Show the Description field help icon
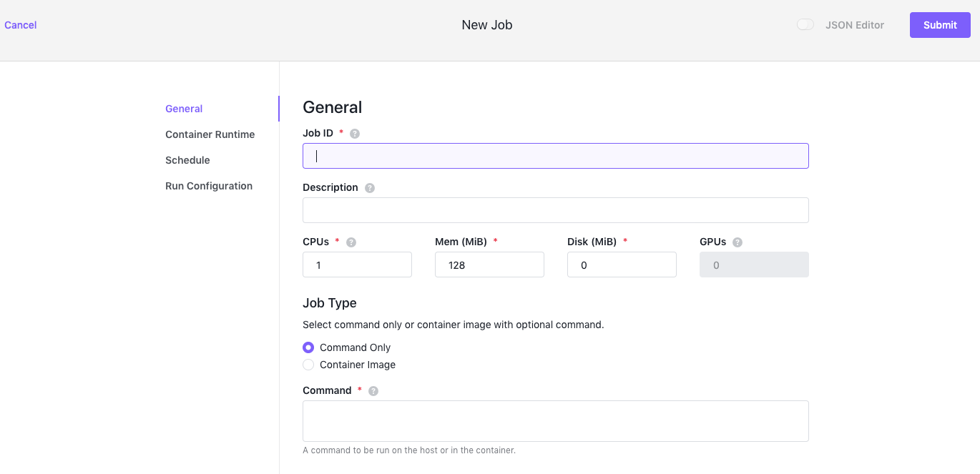The height and width of the screenshot is (474, 980). pyautogui.click(x=370, y=188)
